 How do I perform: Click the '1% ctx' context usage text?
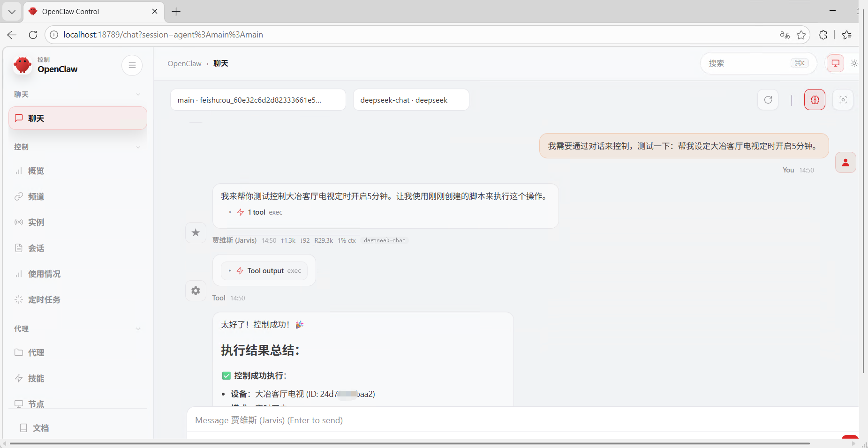(347, 240)
